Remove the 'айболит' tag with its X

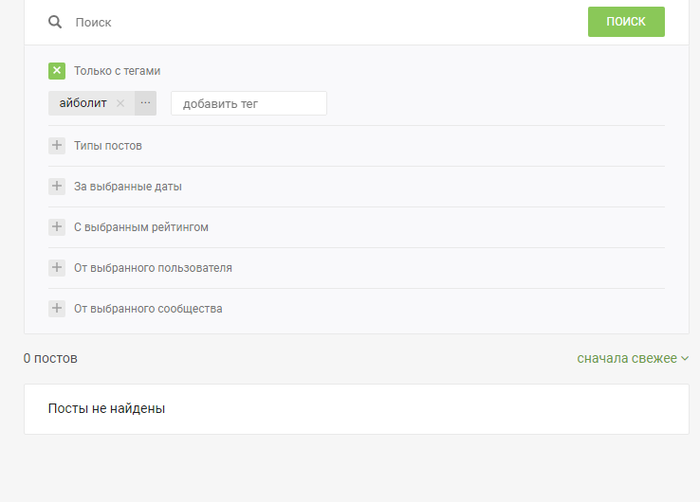click(x=121, y=103)
